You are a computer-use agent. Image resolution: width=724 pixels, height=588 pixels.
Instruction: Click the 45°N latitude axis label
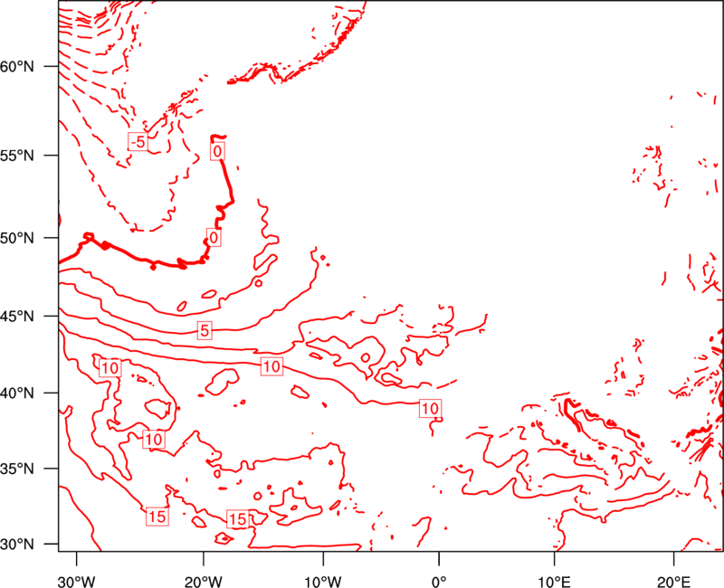click(17, 317)
